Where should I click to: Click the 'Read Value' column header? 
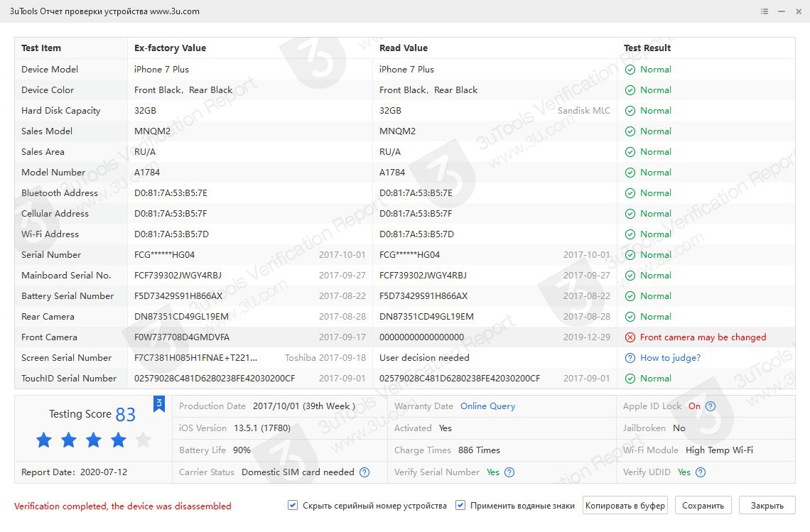(404, 48)
